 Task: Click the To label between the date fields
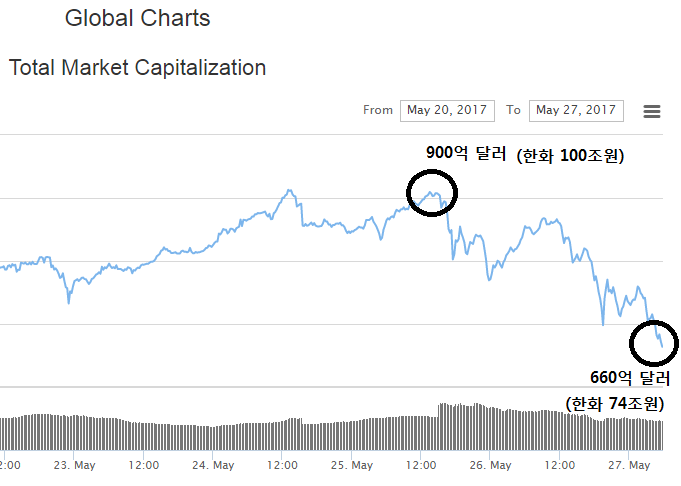point(513,110)
